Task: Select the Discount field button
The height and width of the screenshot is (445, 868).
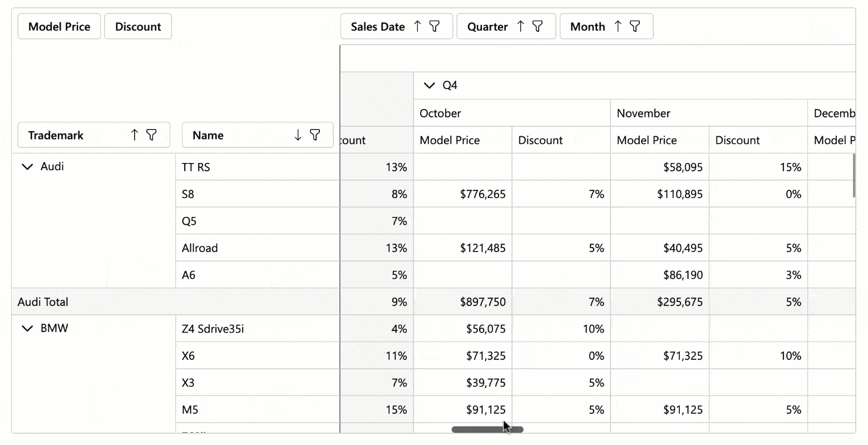Action: click(x=137, y=26)
